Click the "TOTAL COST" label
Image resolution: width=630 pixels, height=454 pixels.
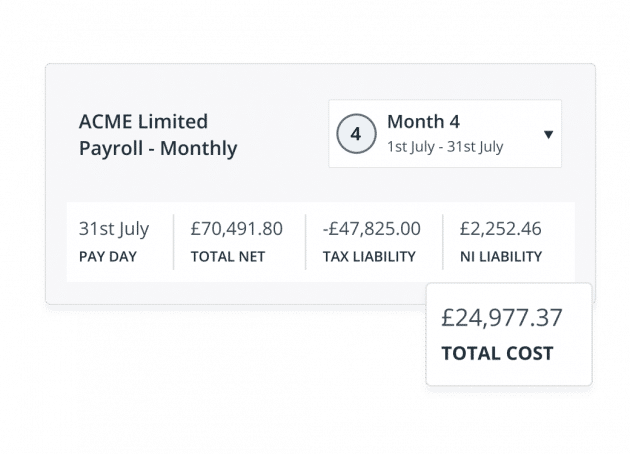pyautogui.click(x=496, y=354)
